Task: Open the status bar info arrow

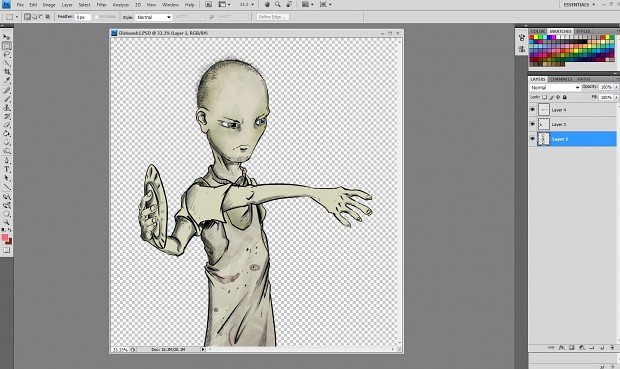Action: coord(203,349)
